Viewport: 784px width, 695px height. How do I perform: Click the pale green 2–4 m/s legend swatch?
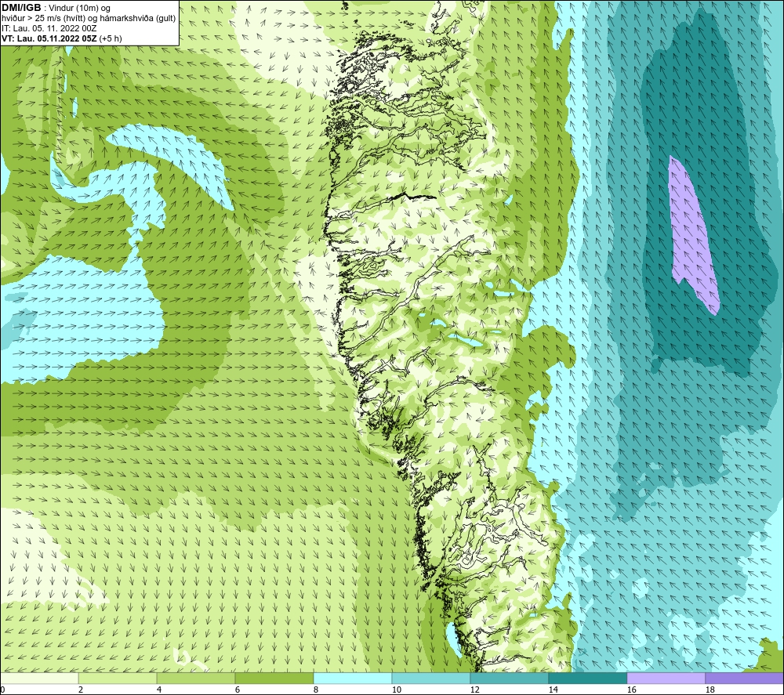point(118,678)
